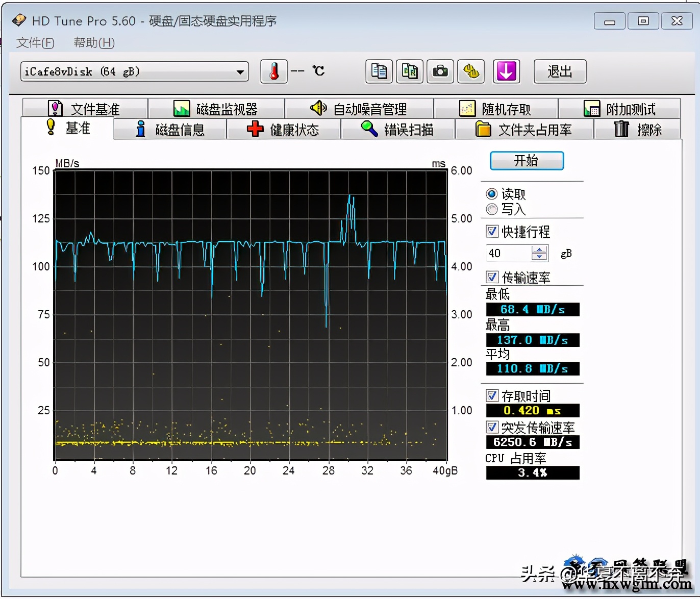Uncheck the 存取时间 checkbox

click(x=492, y=395)
